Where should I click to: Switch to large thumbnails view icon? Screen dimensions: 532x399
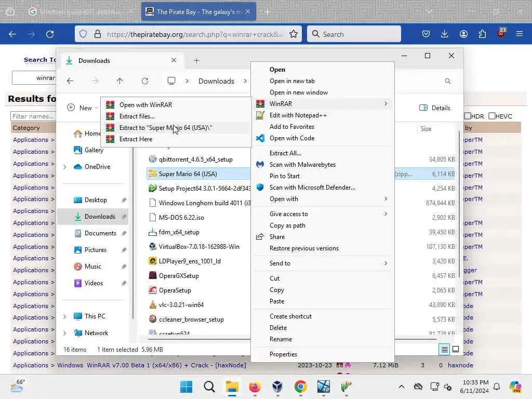456,349
